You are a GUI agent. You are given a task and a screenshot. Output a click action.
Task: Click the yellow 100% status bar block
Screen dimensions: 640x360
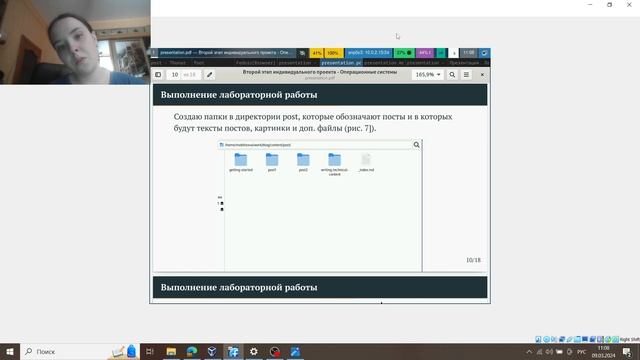333,53
